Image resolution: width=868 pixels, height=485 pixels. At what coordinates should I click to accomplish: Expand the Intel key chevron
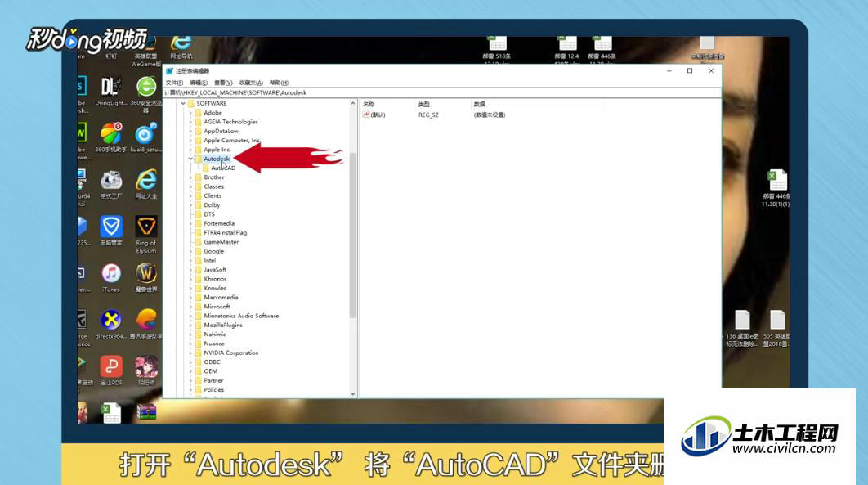click(190, 260)
